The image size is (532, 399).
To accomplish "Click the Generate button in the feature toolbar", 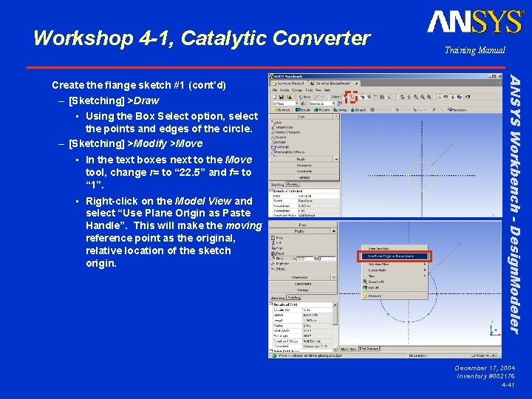I will (282, 110).
